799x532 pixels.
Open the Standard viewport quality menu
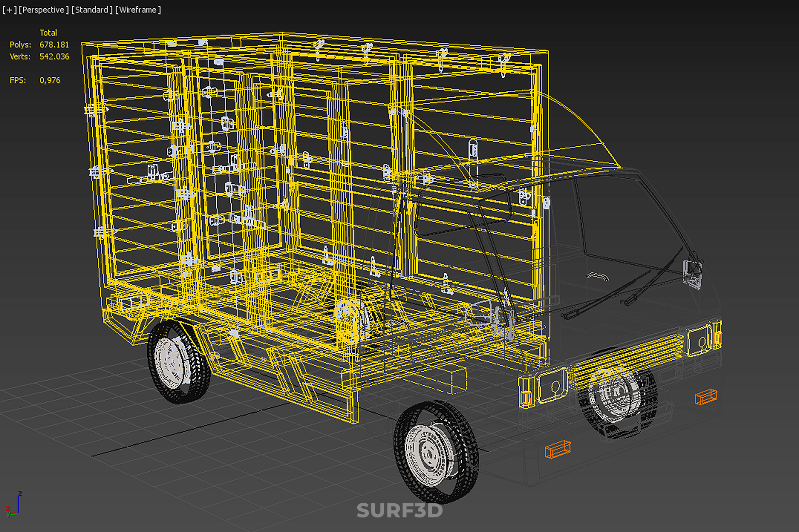coord(92,10)
